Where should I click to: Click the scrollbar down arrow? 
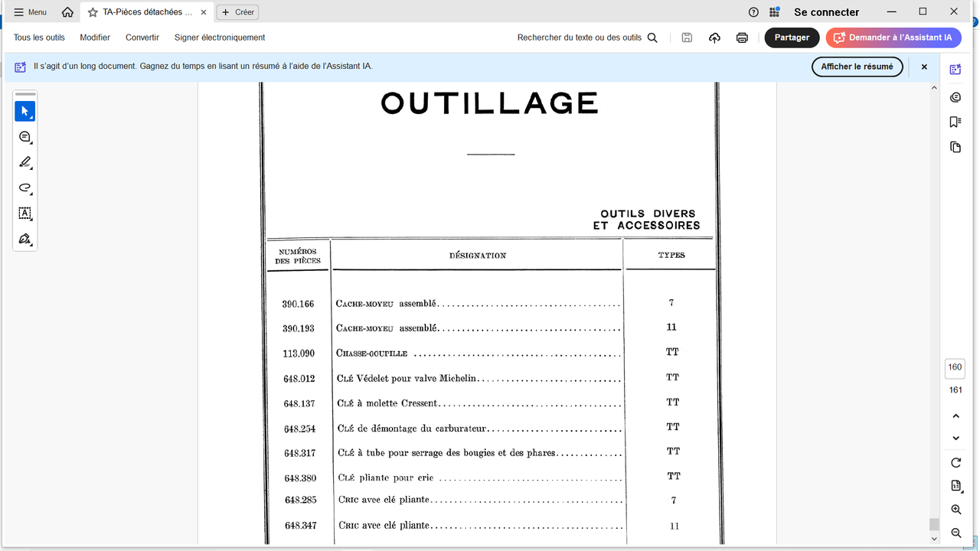coord(934,539)
